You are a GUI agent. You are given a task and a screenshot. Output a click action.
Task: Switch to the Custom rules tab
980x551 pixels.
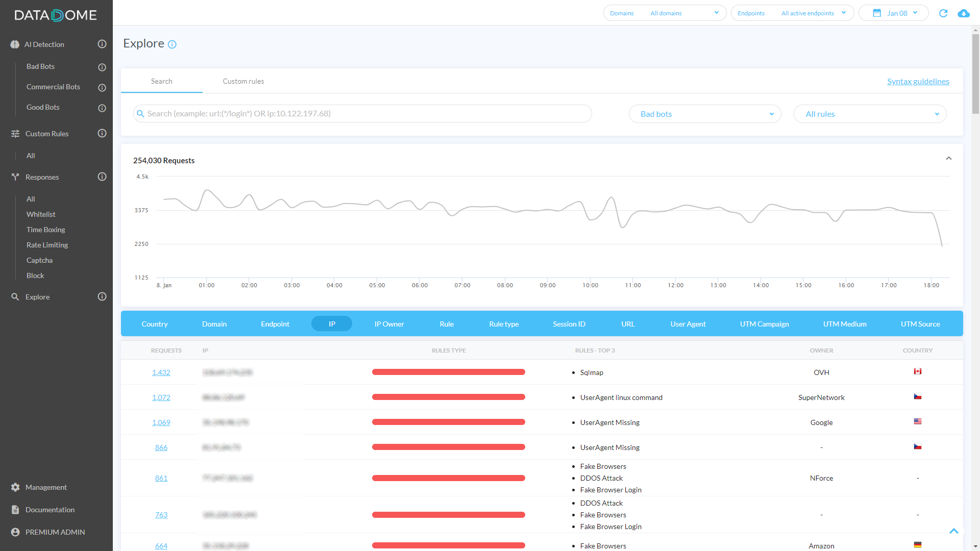click(243, 81)
